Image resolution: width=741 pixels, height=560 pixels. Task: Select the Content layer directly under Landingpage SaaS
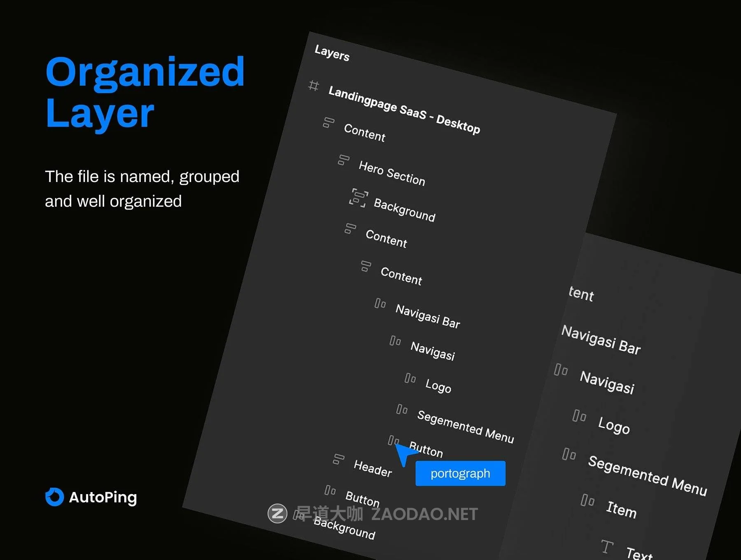(364, 133)
